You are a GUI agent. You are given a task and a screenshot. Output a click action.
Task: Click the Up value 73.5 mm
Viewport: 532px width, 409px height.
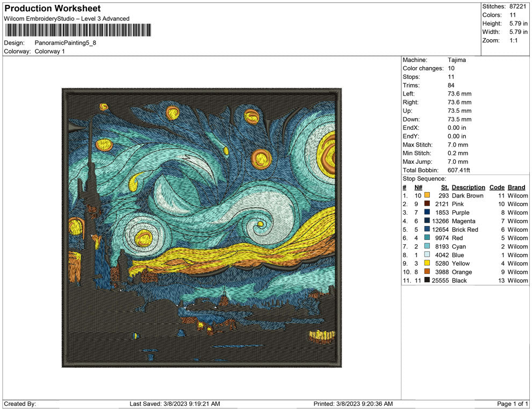(459, 111)
